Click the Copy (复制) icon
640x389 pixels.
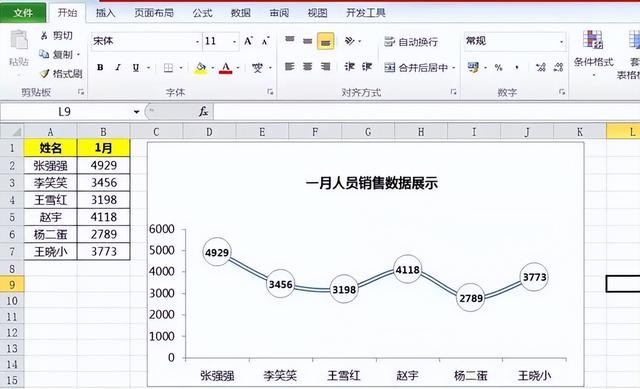pos(44,54)
